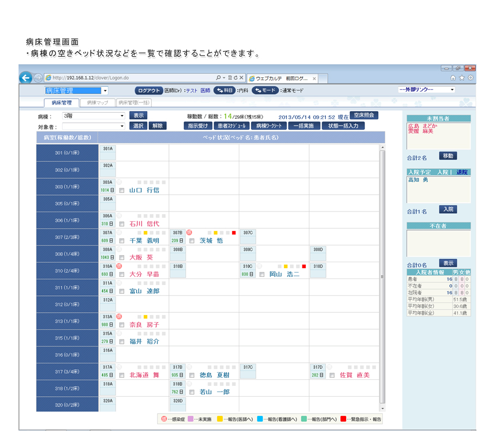Open the browser home icon
This screenshot has width=502, height=448.
coord(453,77)
